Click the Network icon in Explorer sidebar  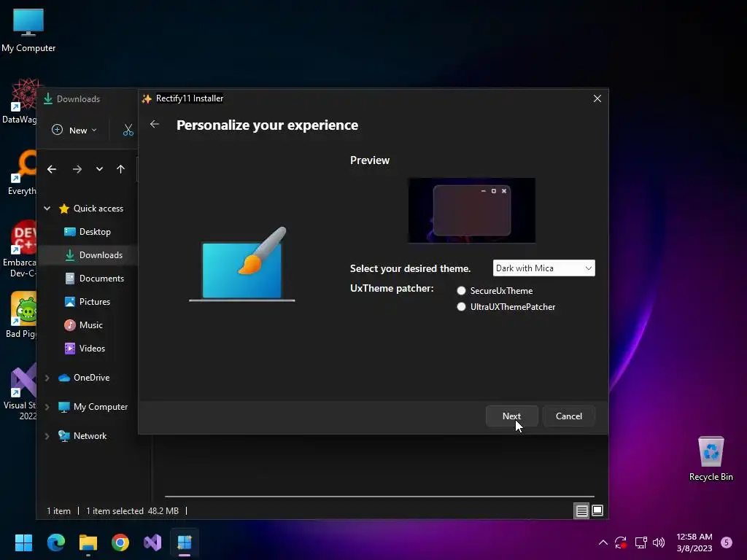64,436
